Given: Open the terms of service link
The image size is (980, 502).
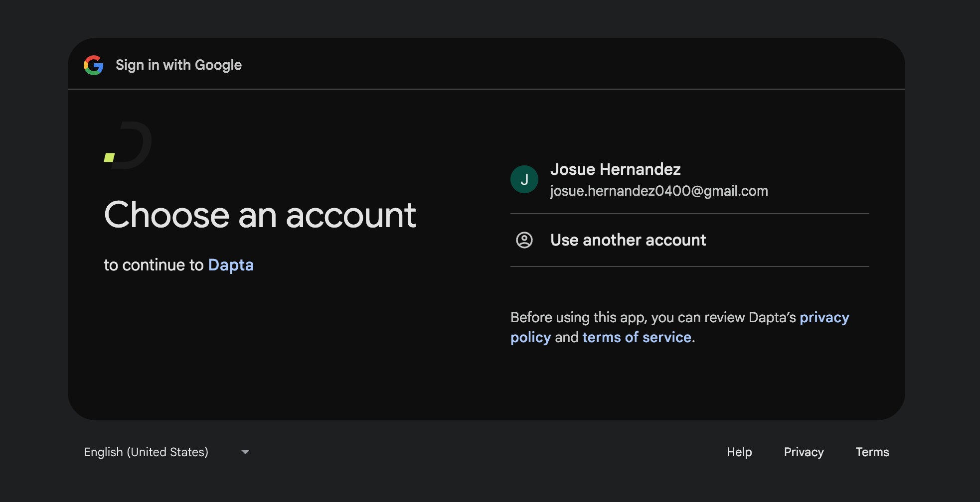Looking at the screenshot, I should tap(637, 338).
